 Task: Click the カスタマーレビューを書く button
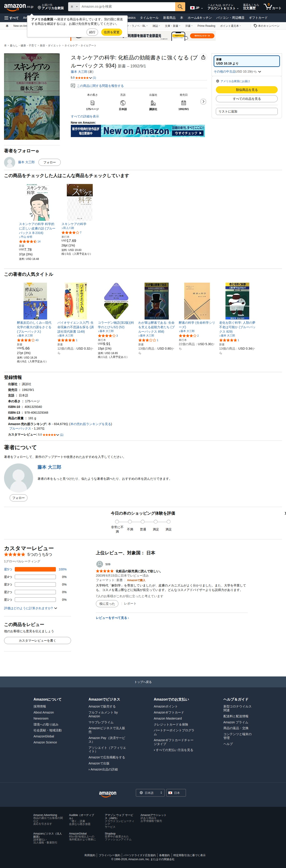click(x=38, y=641)
